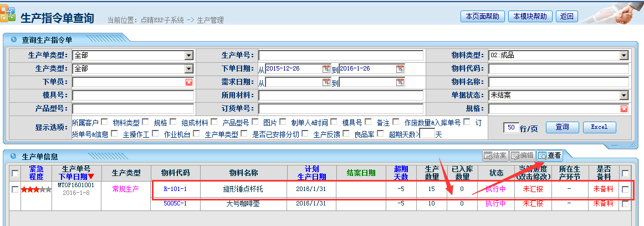Open the 物料类型 dropdown showing 02:成品
Viewport: 644px width, 226px height.
coord(623,56)
